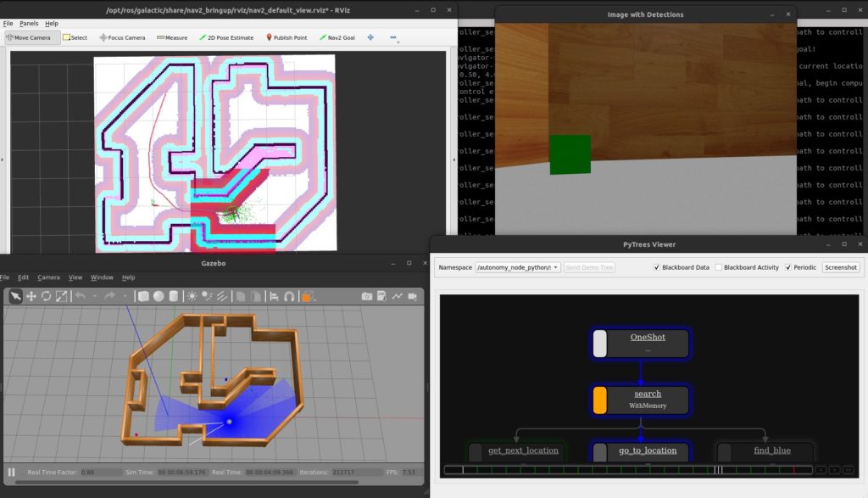This screenshot has height=498, width=868.
Task: Open the Namespace dropdown
Action: (518, 267)
